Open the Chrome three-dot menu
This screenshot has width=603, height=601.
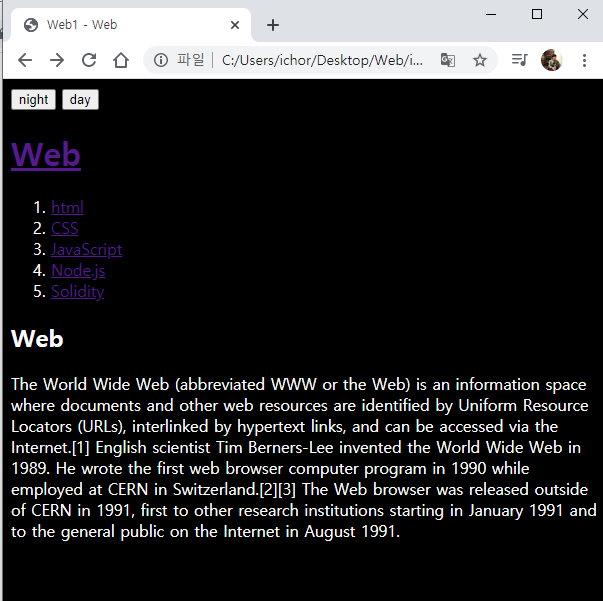pos(584,60)
